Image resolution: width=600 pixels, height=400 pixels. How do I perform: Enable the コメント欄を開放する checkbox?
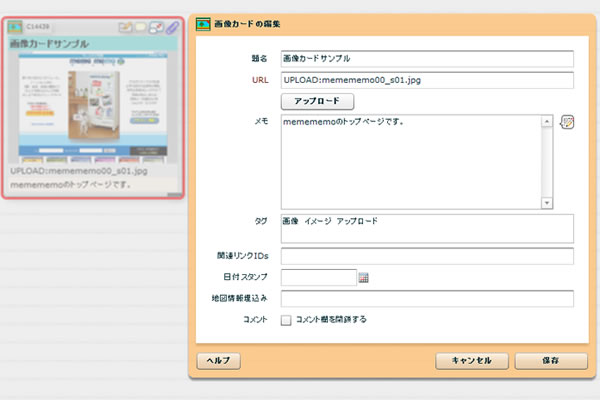click(286, 320)
